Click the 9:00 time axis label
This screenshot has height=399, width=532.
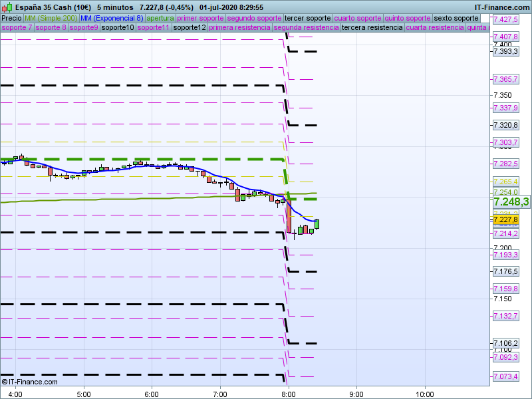pyautogui.click(x=356, y=394)
